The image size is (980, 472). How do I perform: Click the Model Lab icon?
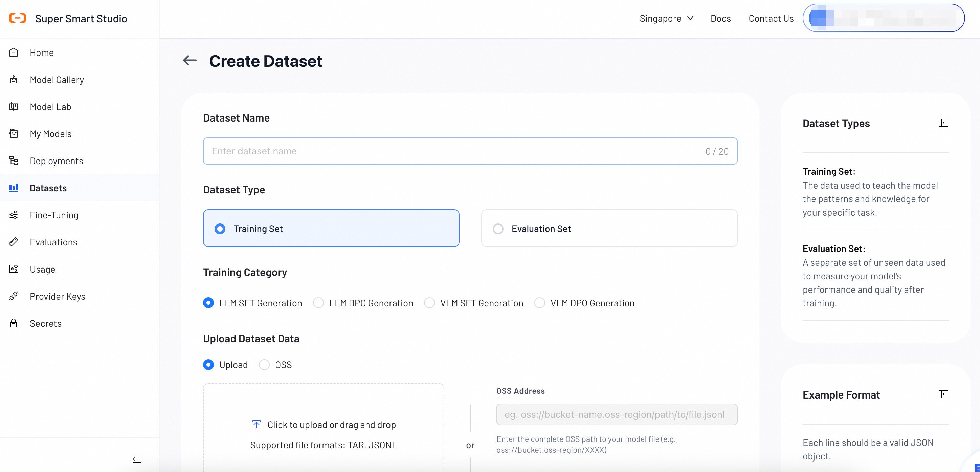coord(14,107)
